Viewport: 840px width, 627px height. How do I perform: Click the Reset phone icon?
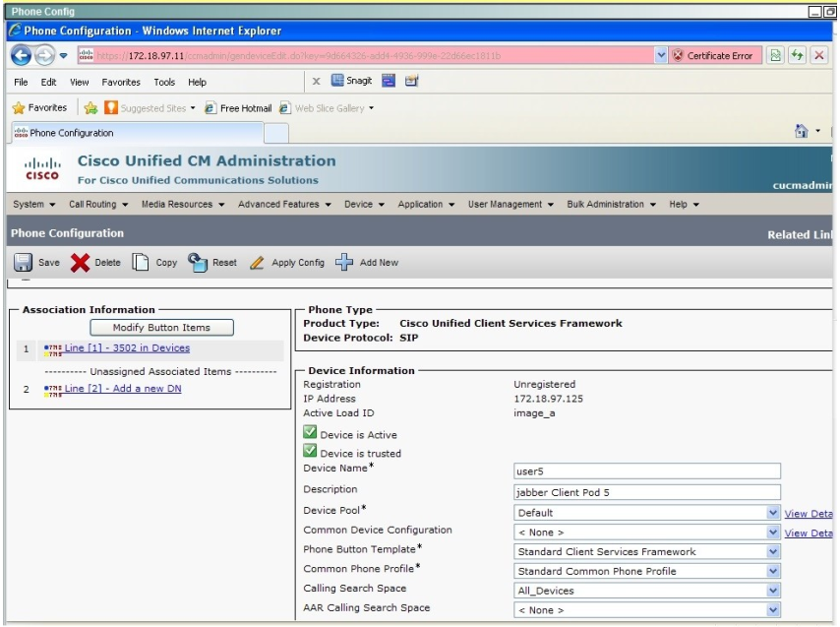pos(198,263)
